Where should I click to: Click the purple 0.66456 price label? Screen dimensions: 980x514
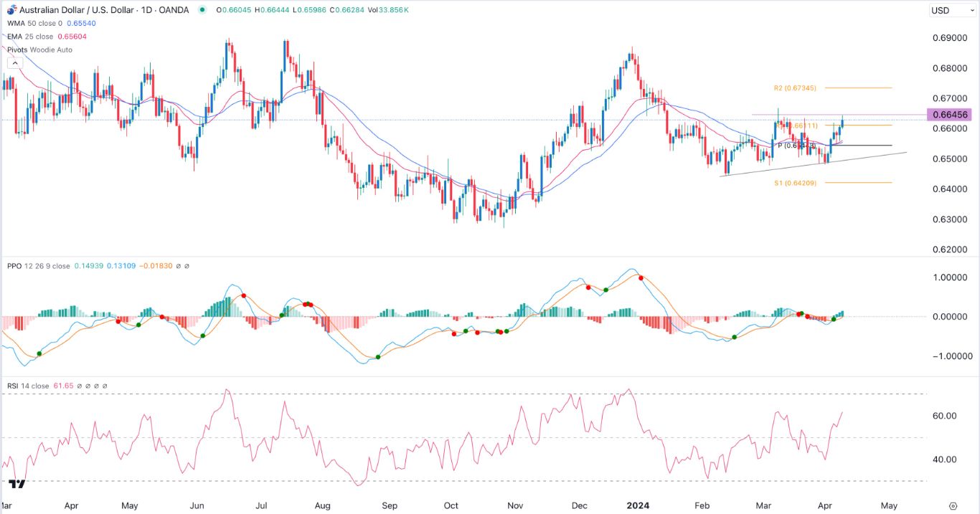pos(948,115)
